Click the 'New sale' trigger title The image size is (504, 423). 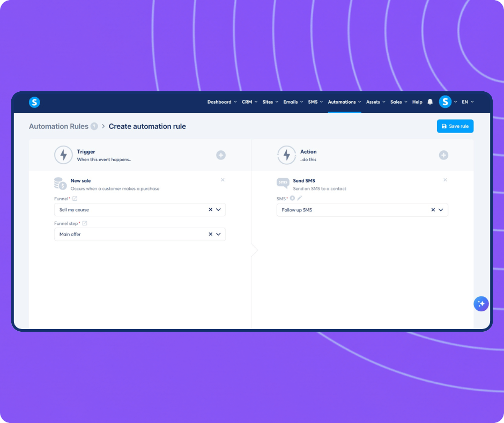[x=80, y=180]
